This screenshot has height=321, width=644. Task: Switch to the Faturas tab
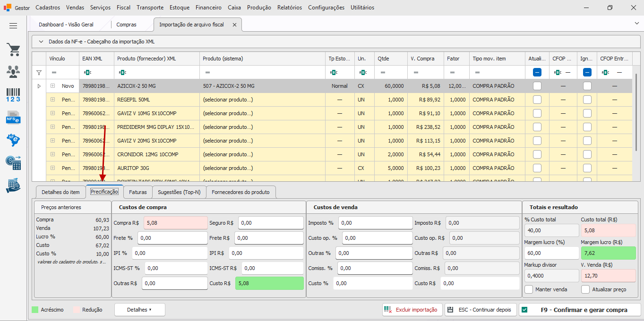pyautogui.click(x=138, y=192)
